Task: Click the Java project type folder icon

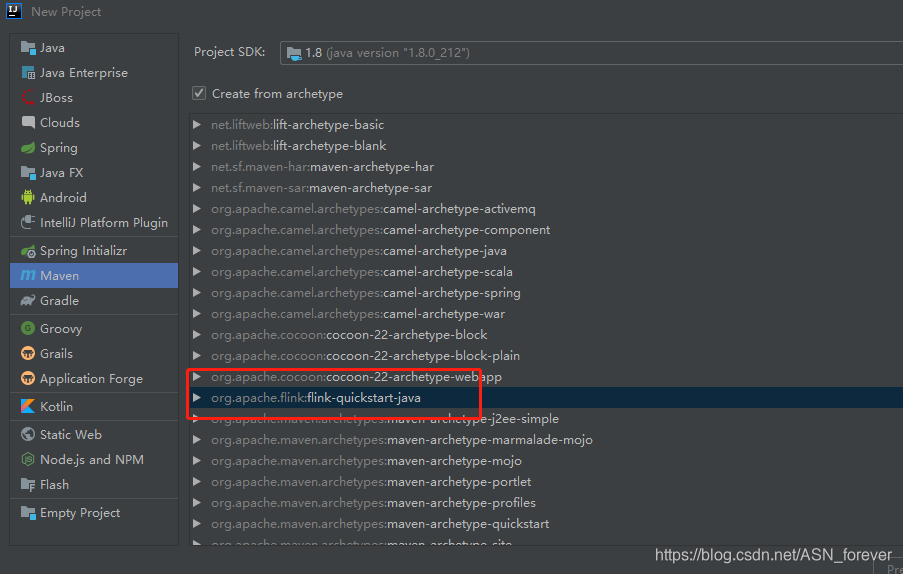Action: (x=28, y=48)
